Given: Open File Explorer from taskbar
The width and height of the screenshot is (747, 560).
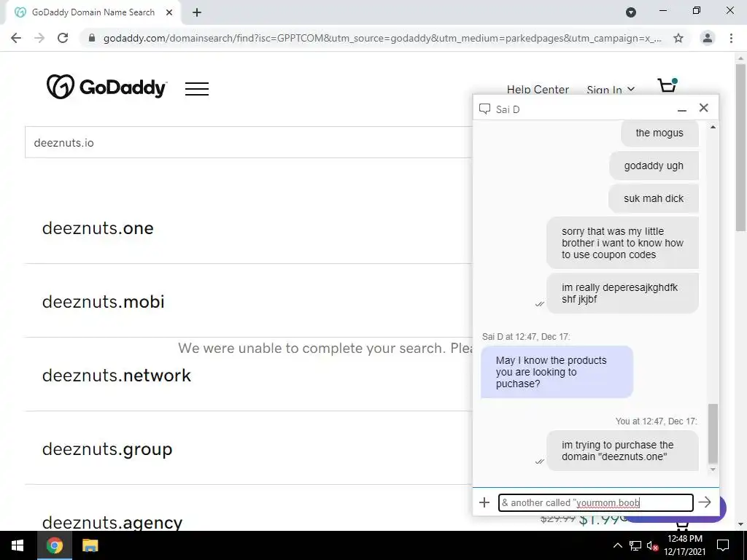Looking at the screenshot, I should (x=90, y=545).
